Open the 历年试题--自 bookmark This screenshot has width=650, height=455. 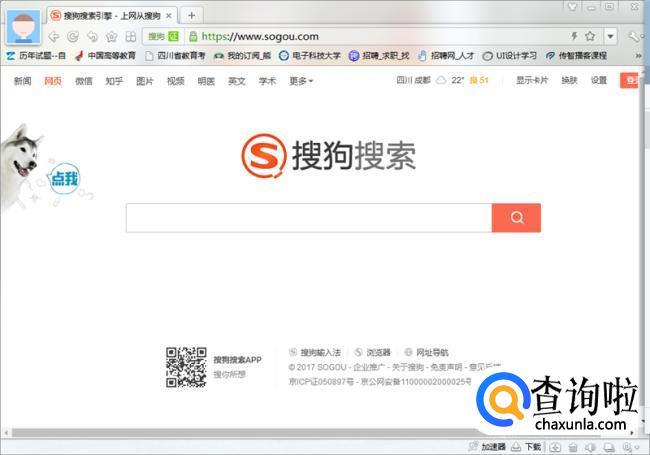(36, 56)
